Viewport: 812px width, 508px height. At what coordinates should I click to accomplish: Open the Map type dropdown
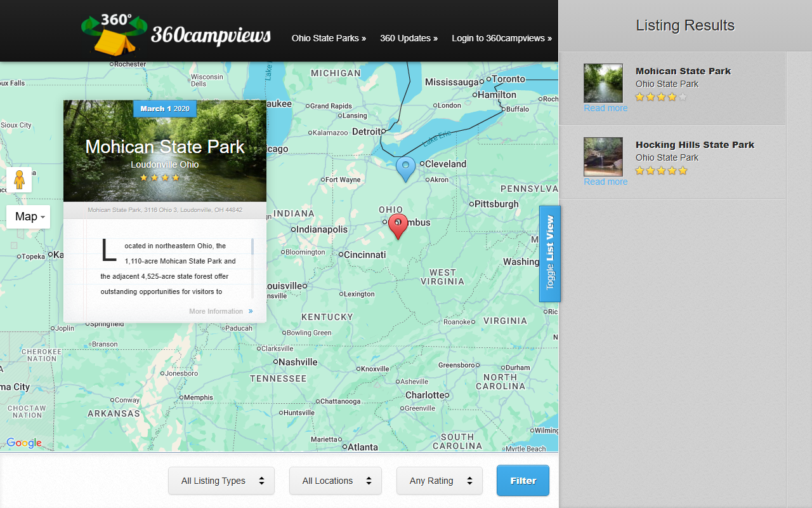(29, 217)
